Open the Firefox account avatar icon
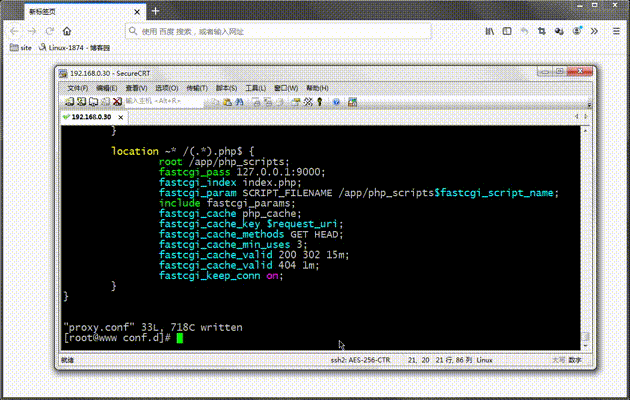Image resolution: width=630 pixels, height=400 pixels. (x=577, y=31)
